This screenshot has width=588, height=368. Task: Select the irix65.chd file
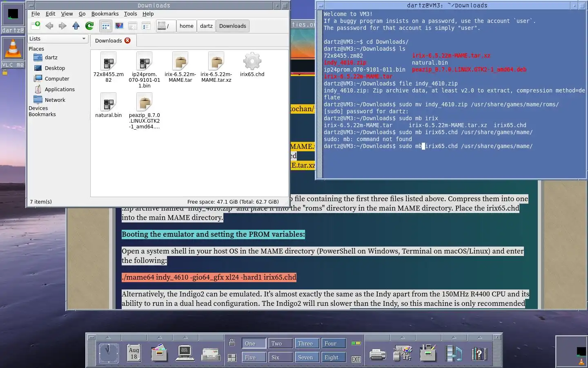pos(252,65)
